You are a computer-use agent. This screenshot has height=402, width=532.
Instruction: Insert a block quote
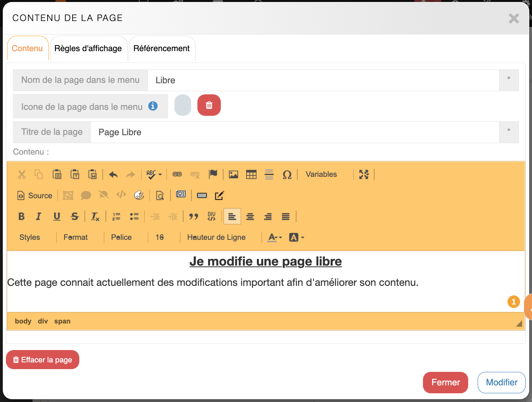193,216
